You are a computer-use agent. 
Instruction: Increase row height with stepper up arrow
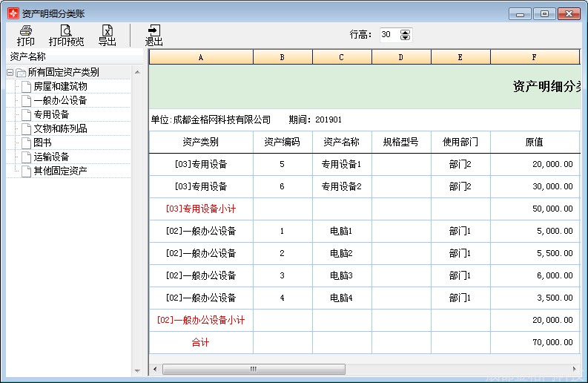click(405, 32)
